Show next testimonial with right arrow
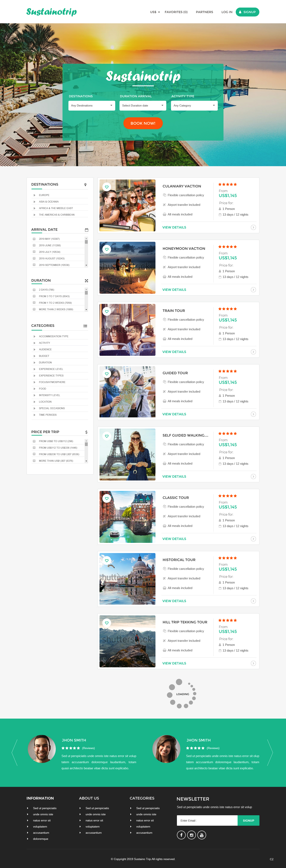Screen dimensions: 286x868 pyautogui.click(x=270, y=753)
